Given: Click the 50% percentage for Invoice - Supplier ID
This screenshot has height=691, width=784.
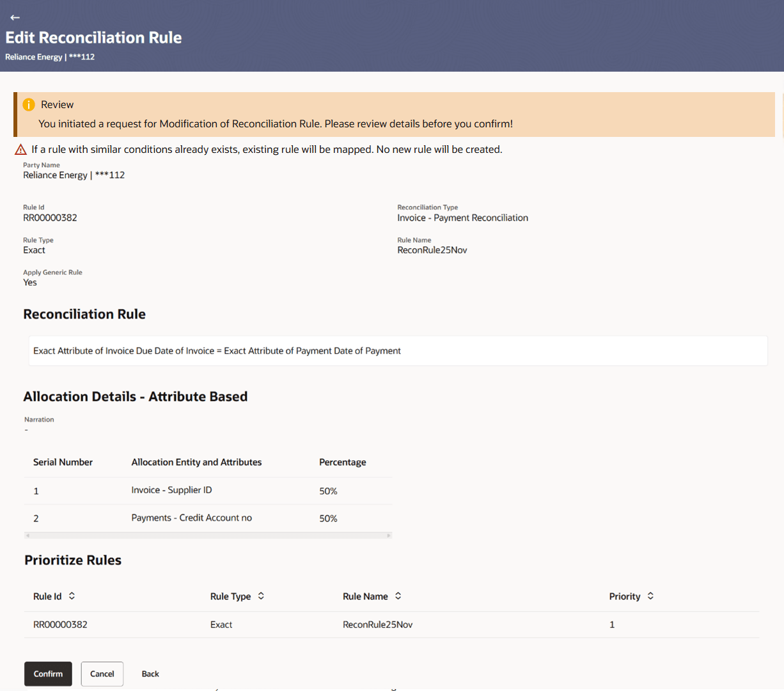Looking at the screenshot, I should point(328,491).
